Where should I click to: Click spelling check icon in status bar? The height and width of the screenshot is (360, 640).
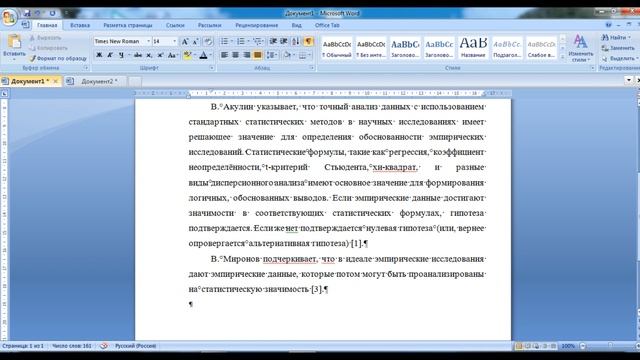(x=104, y=346)
